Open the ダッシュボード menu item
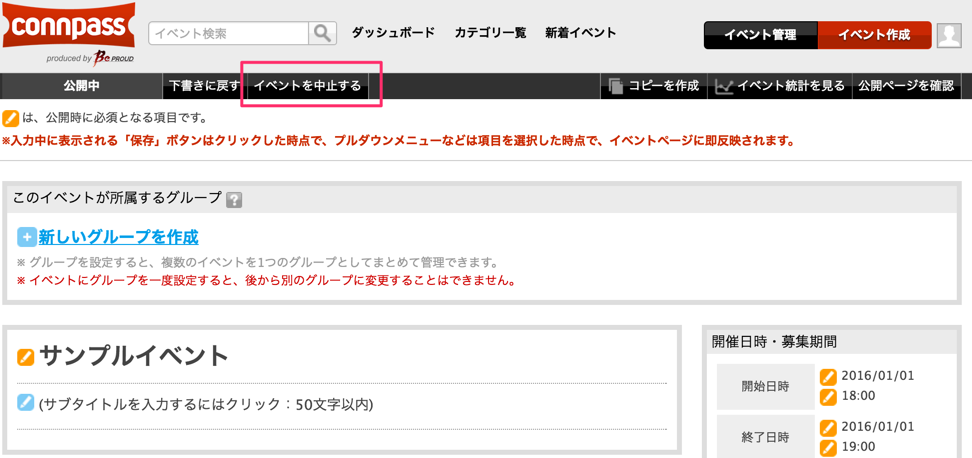This screenshot has height=458, width=972. 393,33
